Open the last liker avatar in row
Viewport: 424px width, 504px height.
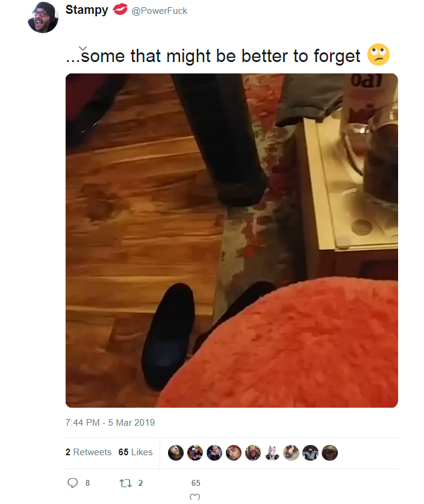[330, 453]
